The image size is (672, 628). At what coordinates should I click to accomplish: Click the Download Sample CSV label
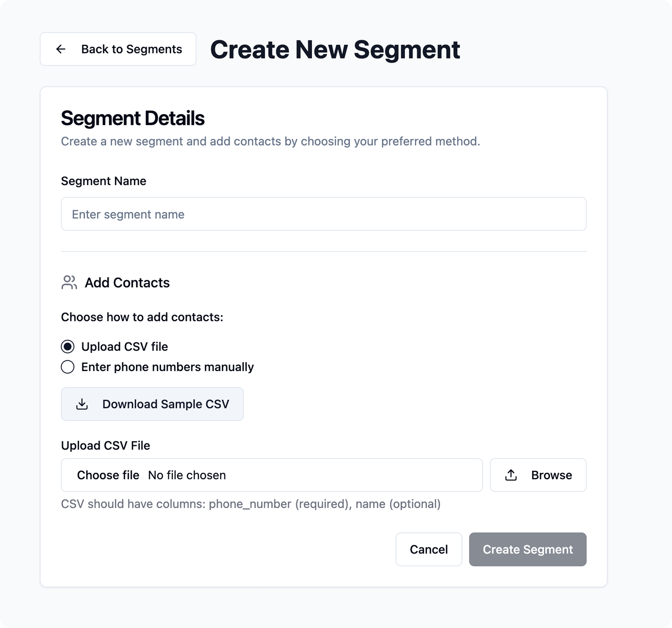point(166,404)
